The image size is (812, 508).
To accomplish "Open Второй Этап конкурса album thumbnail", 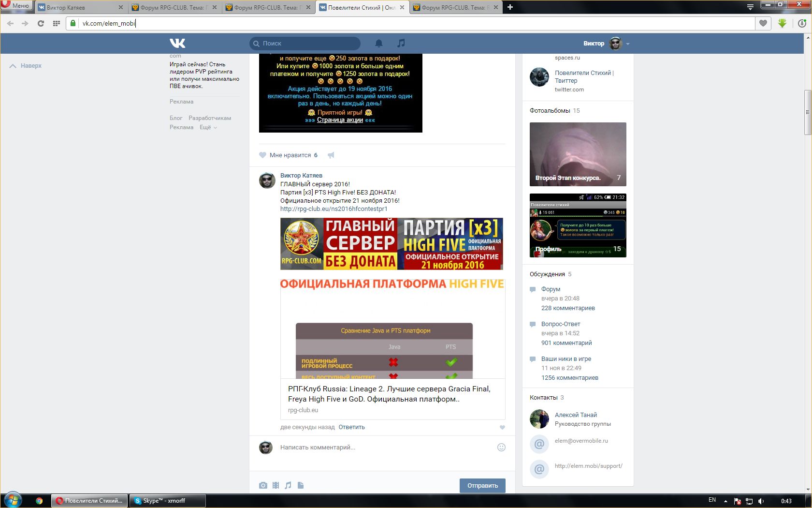I will tap(578, 154).
